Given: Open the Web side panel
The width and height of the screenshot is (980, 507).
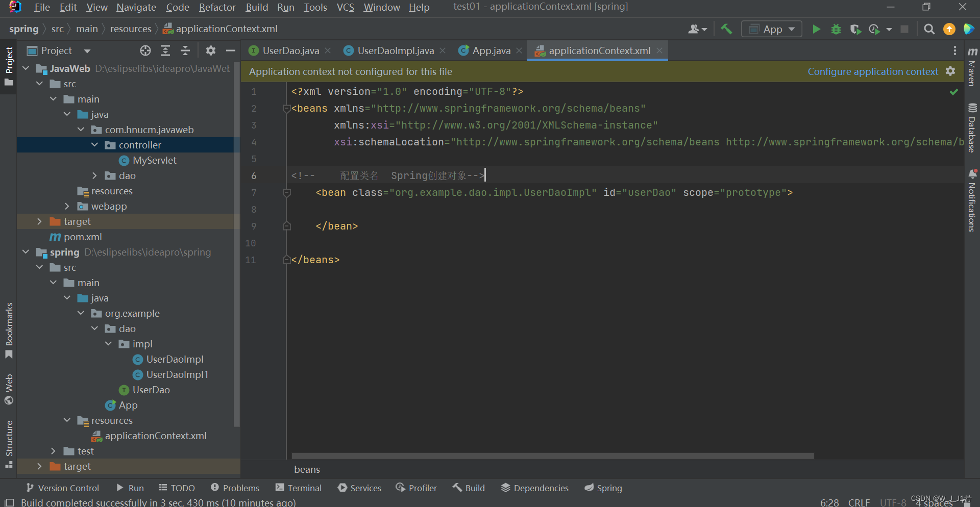Looking at the screenshot, I should click(x=9, y=389).
